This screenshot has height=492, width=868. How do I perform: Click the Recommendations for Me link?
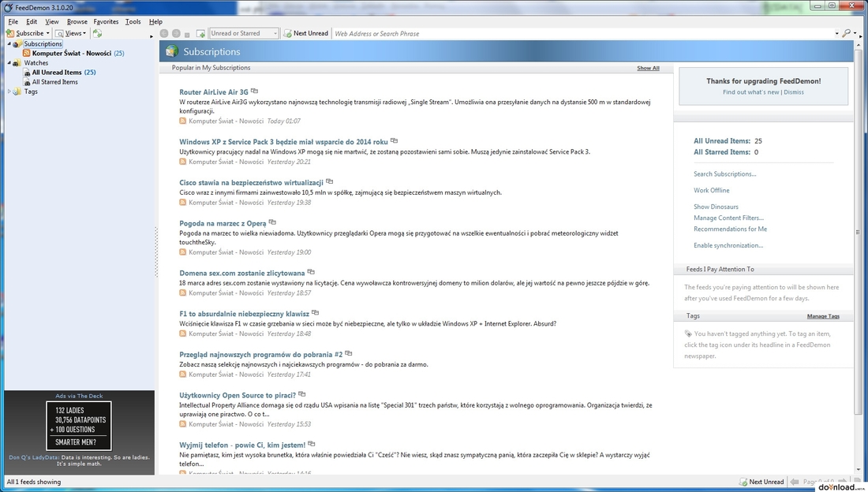[x=730, y=229]
